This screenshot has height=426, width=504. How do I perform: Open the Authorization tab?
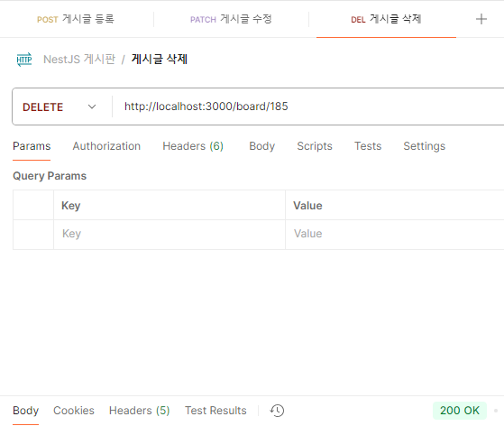click(x=106, y=146)
